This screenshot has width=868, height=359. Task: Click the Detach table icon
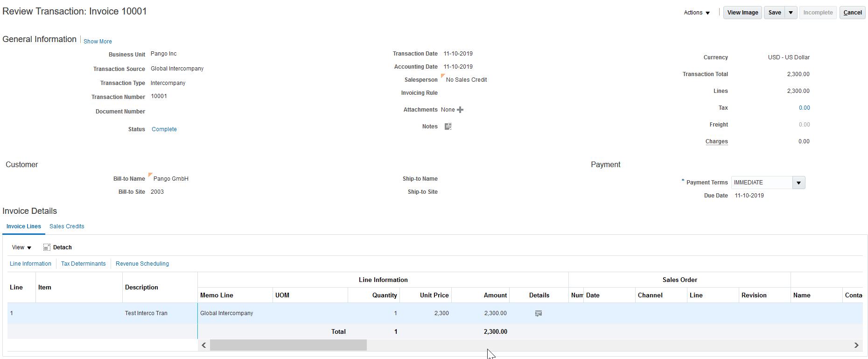click(x=47, y=247)
